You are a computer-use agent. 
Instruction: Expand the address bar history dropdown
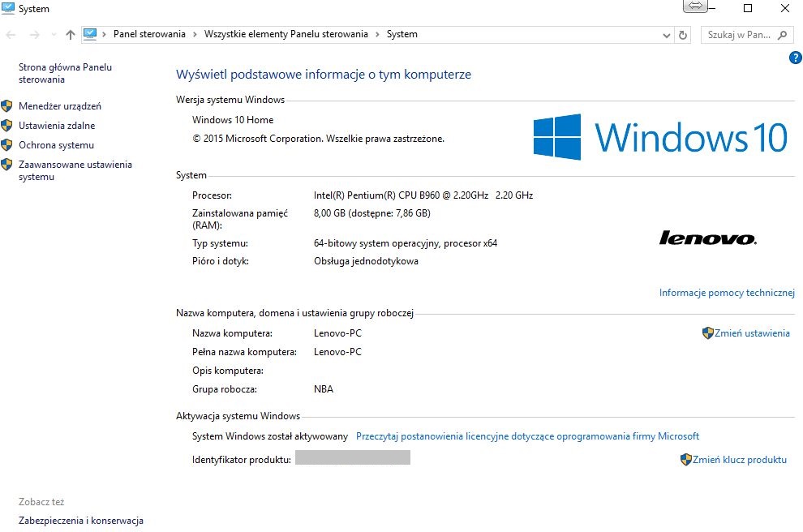[x=666, y=36]
